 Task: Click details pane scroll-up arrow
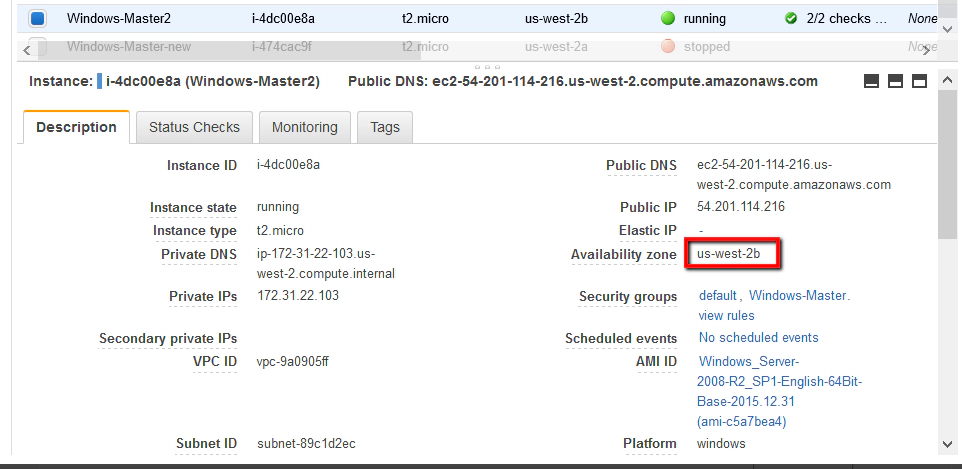coord(948,79)
